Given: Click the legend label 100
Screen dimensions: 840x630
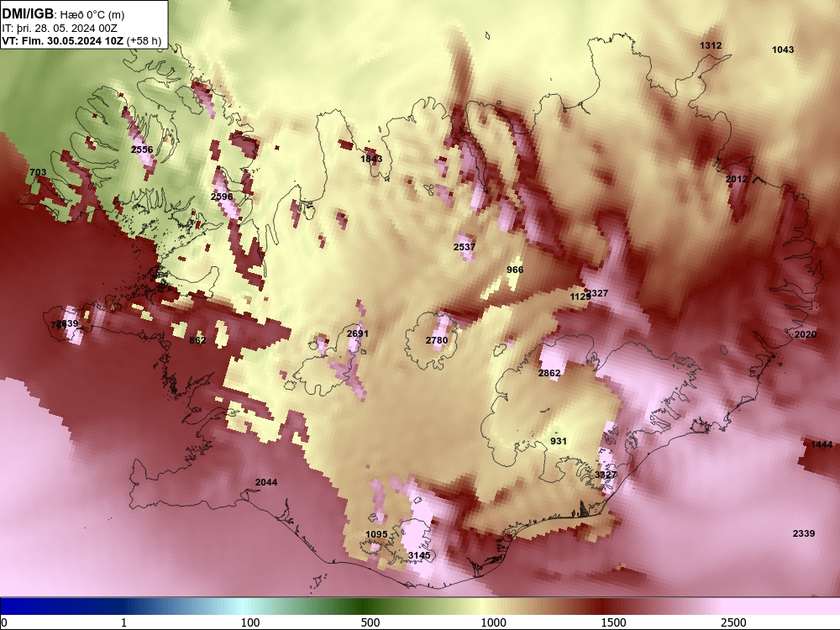Looking at the screenshot, I should (x=250, y=623).
